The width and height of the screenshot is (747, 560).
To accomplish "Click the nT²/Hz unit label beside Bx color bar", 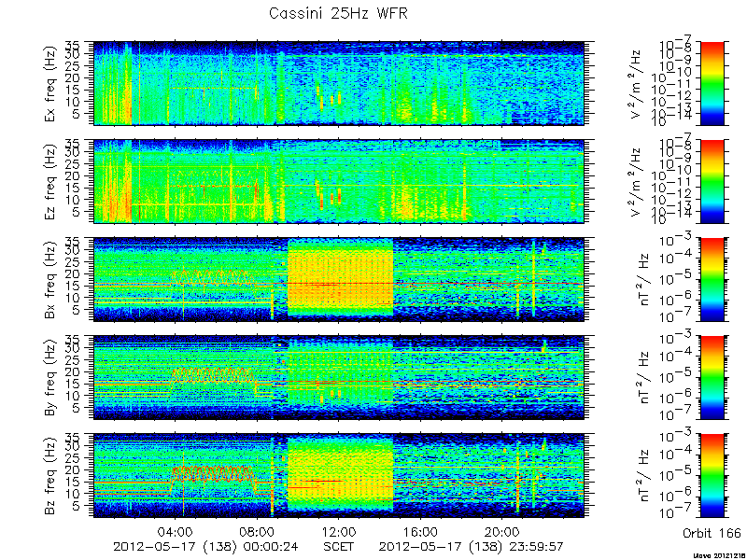I will (643, 280).
